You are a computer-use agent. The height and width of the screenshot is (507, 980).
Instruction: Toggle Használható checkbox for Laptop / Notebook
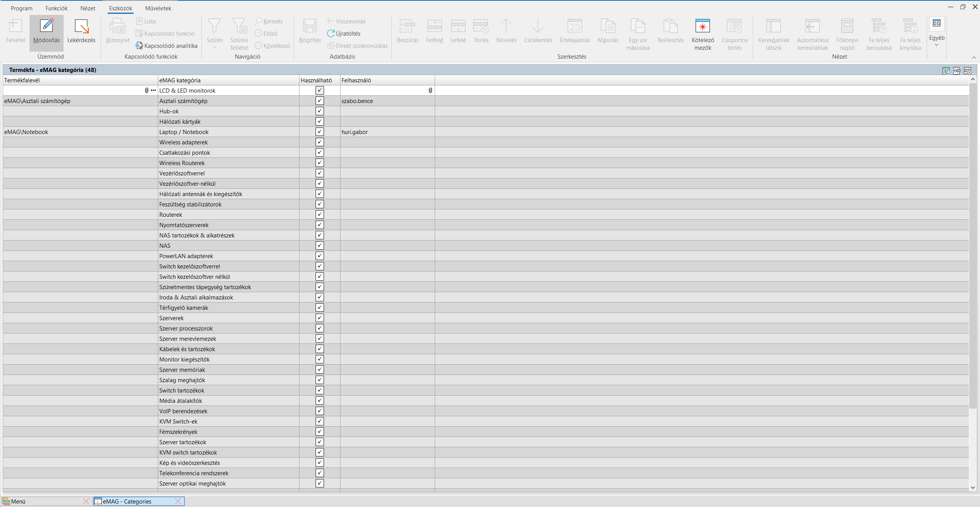pyautogui.click(x=319, y=132)
